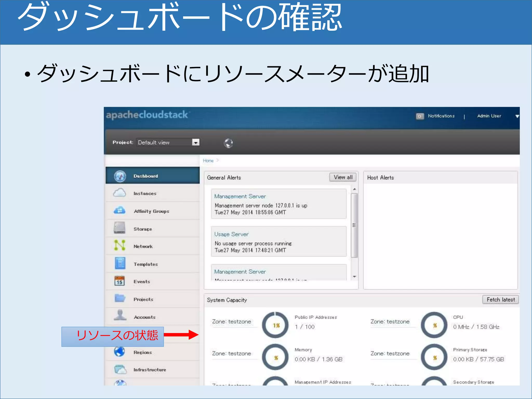Click 'Zone: testzone' beside Primary Storage

(x=390, y=354)
